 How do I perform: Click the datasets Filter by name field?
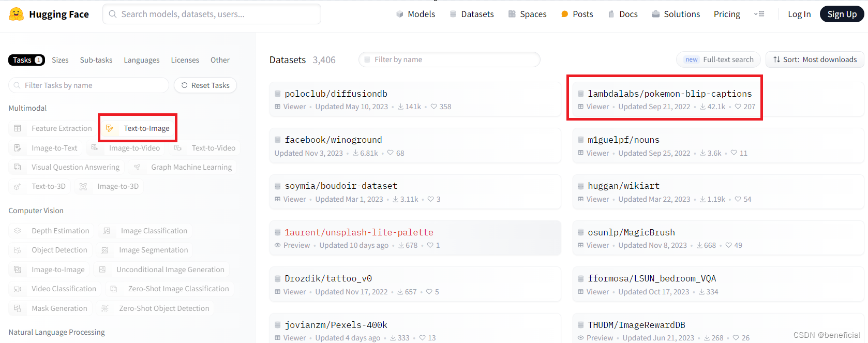click(x=450, y=59)
